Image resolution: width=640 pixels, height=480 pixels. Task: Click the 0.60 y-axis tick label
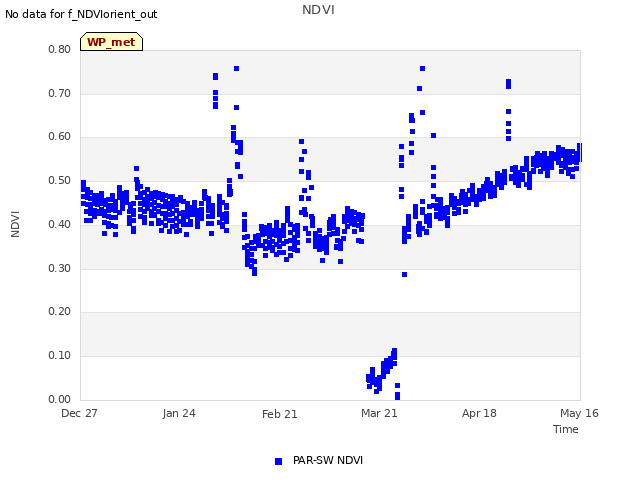(x=60, y=137)
